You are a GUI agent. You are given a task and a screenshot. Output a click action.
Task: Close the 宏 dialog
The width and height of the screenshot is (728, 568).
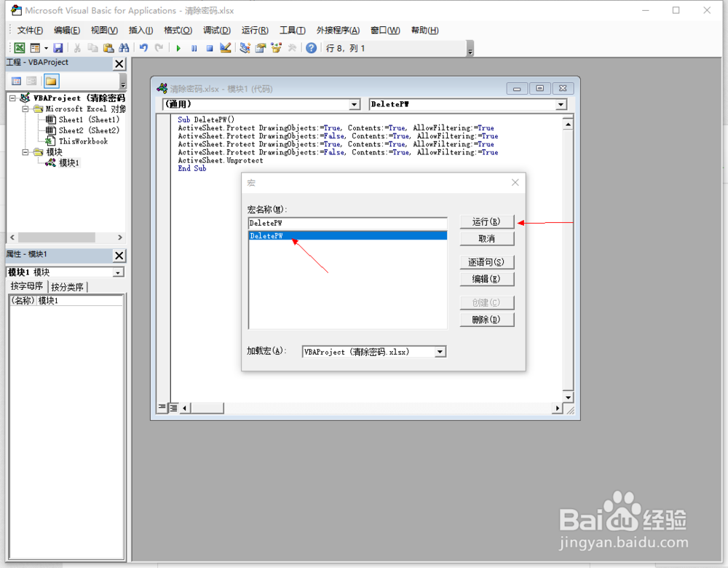(x=515, y=183)
